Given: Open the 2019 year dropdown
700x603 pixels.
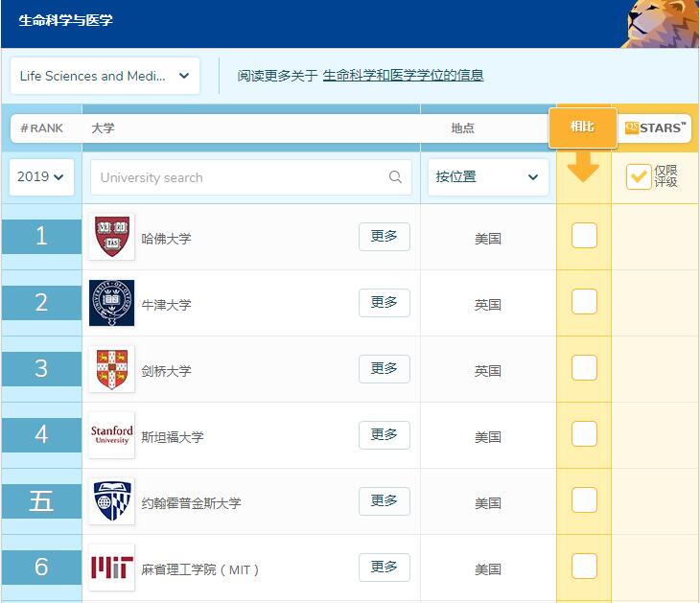Looking at the screenshot, I should pos(41,177).
